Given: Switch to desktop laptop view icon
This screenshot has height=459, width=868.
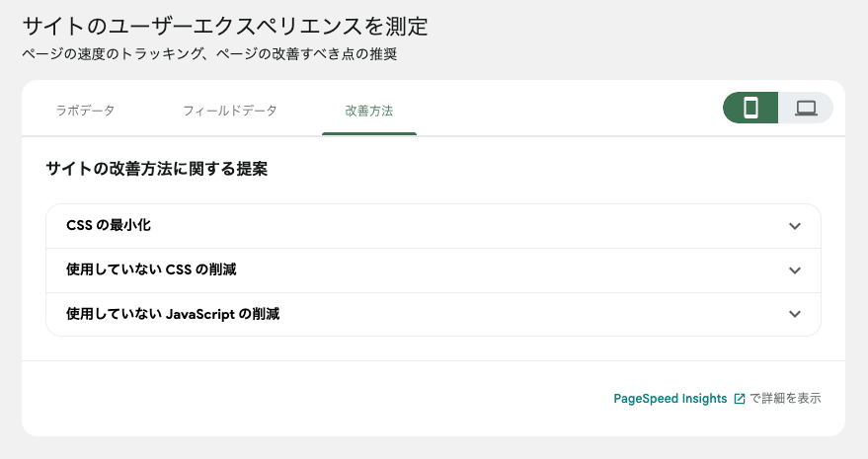Looking at the screenshot, I should pos(806,108).
